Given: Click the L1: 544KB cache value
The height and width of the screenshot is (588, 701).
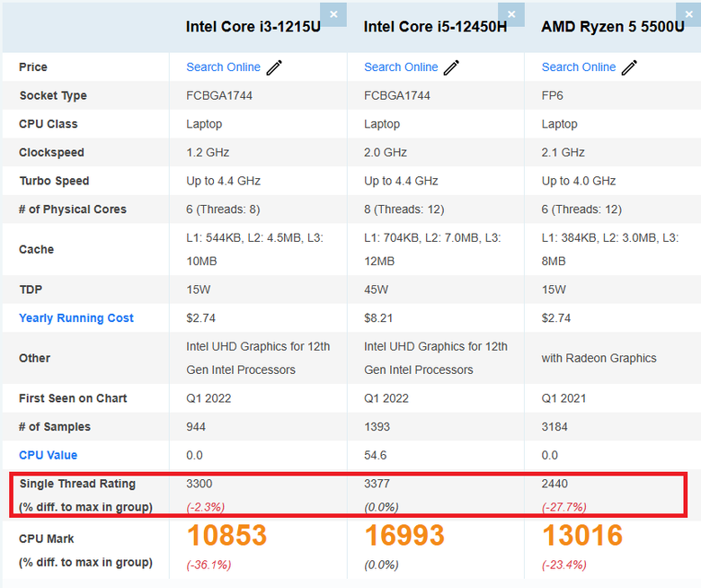Looking at the screenshot, I should coord(255,250).
